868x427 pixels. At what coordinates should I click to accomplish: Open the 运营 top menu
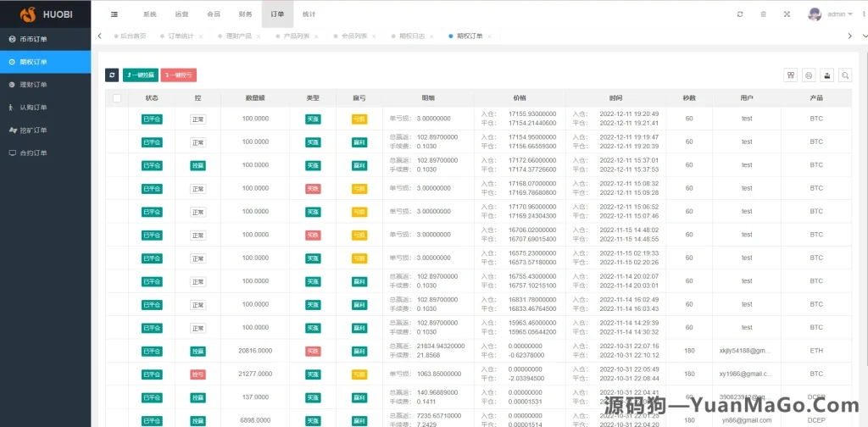pos(181,14)
